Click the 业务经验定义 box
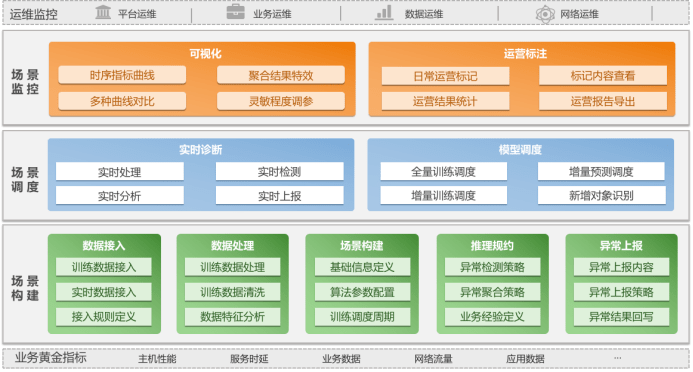This screenshot has height=372, width=693. [x=492, y=317]
